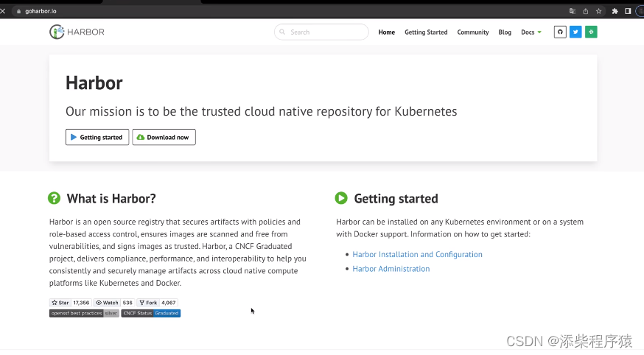Toggle the browser side panel icon
The height and width of the screenshot is (355, 644).
628,11
